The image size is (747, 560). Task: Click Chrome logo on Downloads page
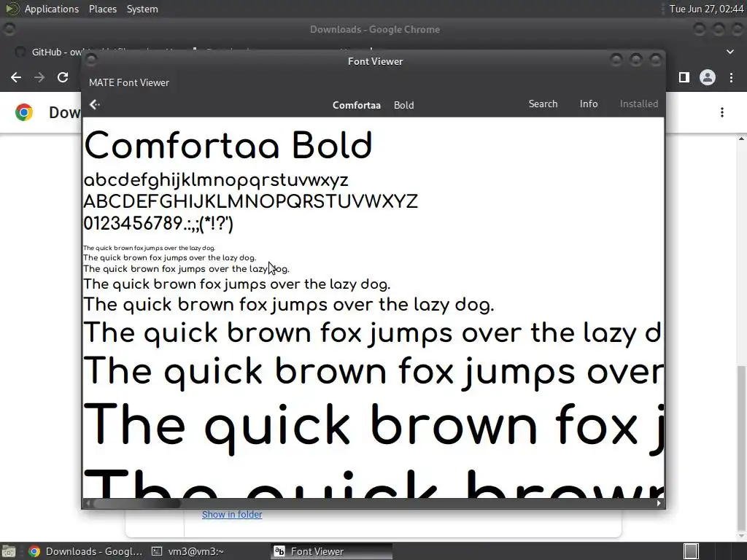(24, 112)
